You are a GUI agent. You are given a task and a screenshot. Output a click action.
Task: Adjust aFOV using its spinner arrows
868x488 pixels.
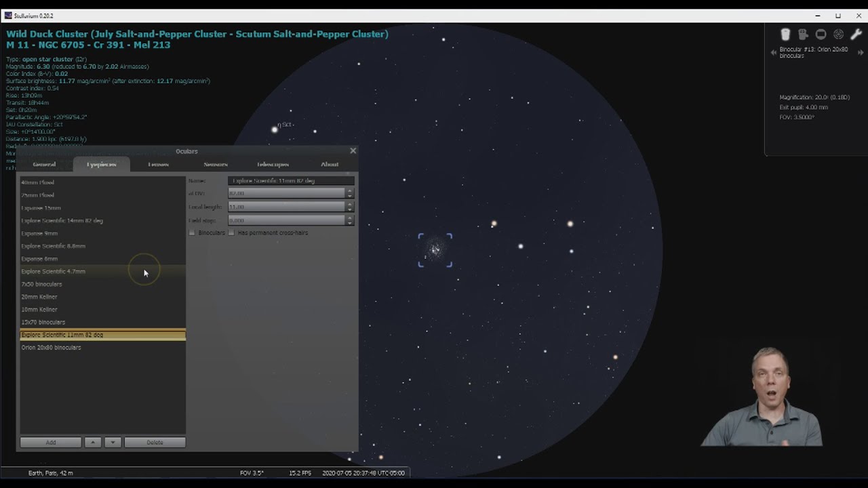point(350,193)
